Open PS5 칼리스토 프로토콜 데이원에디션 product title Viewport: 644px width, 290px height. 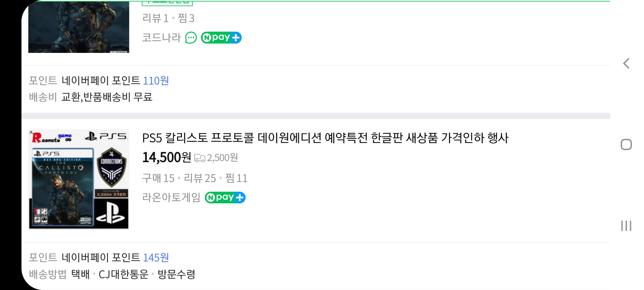point(325,138)
